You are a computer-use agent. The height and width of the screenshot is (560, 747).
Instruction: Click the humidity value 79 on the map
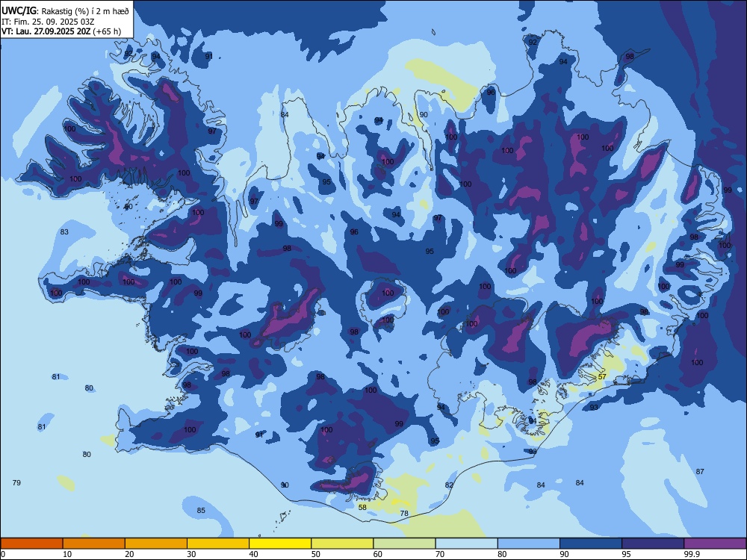tap(16, 483)
